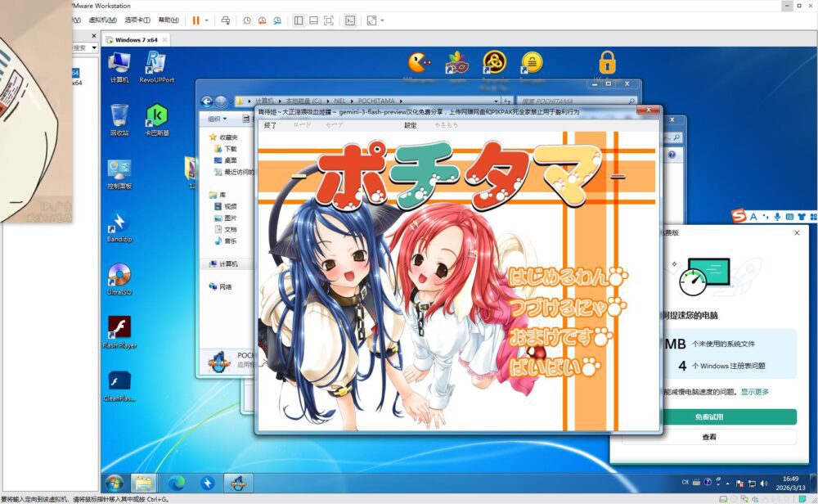Viewport: 818px width, 504px height.
Task: Open dropdown next to stretch display icon
Action: [382, 20]
